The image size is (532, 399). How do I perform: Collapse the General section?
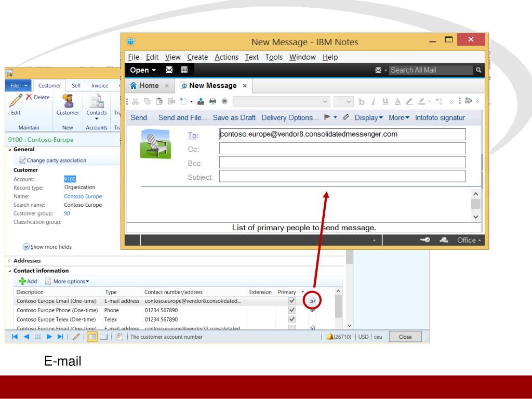(10, 150)
